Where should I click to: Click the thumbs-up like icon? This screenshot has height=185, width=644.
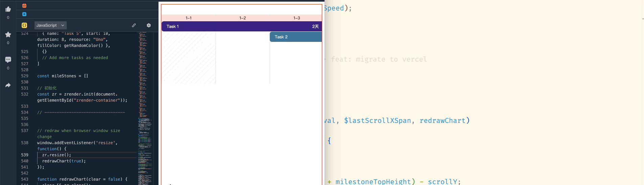tap(8, 9)
